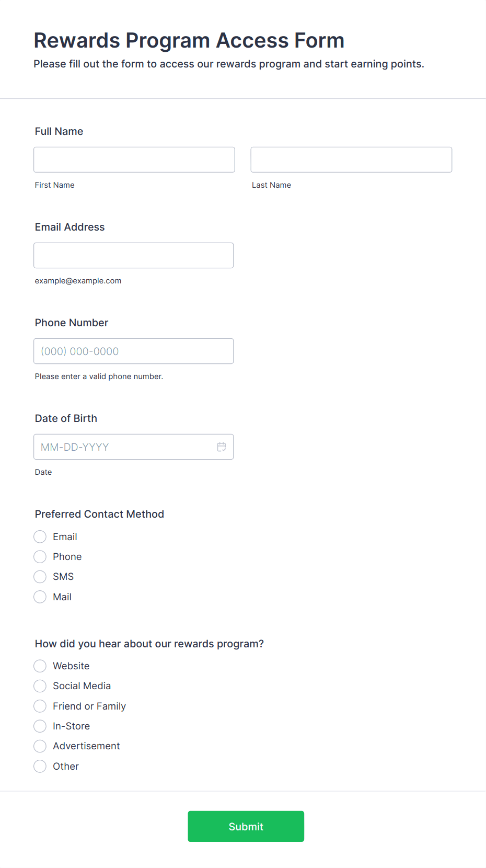This screenshot has height=868, width=486.
Task: Click the Last Name input field
Action: pyautogui.click(x=351, y=159)
